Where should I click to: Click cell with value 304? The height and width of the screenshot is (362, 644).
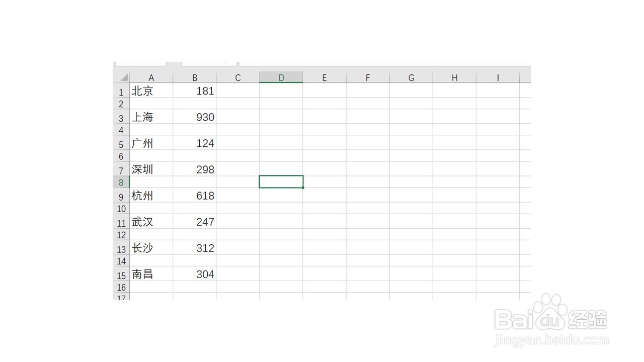[x=195, y=274]
